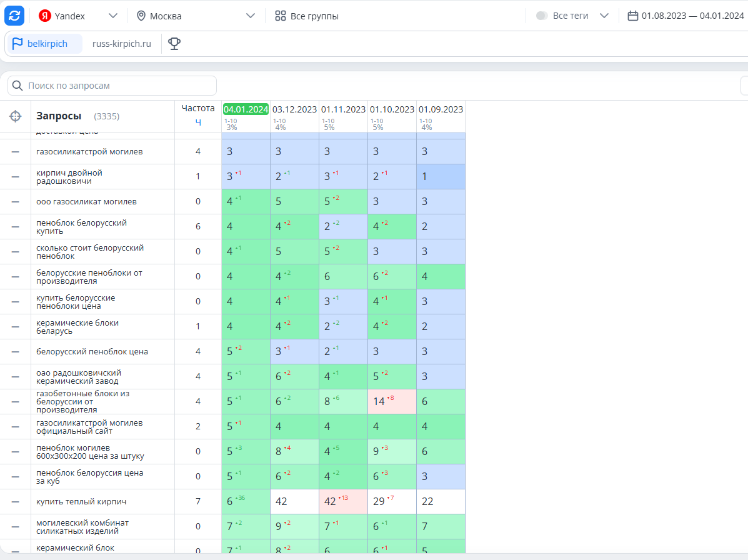The height and width of the screenshot is (560, 748).
Task: Click the Ч frequency type link
Action: tap(198, 122)
